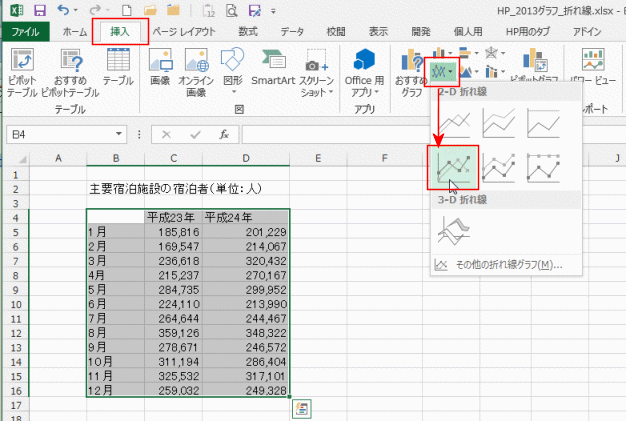This screenshot has height=421, width=626.
Task: Click the おすすめグラフ button
Action: [407, 68]
